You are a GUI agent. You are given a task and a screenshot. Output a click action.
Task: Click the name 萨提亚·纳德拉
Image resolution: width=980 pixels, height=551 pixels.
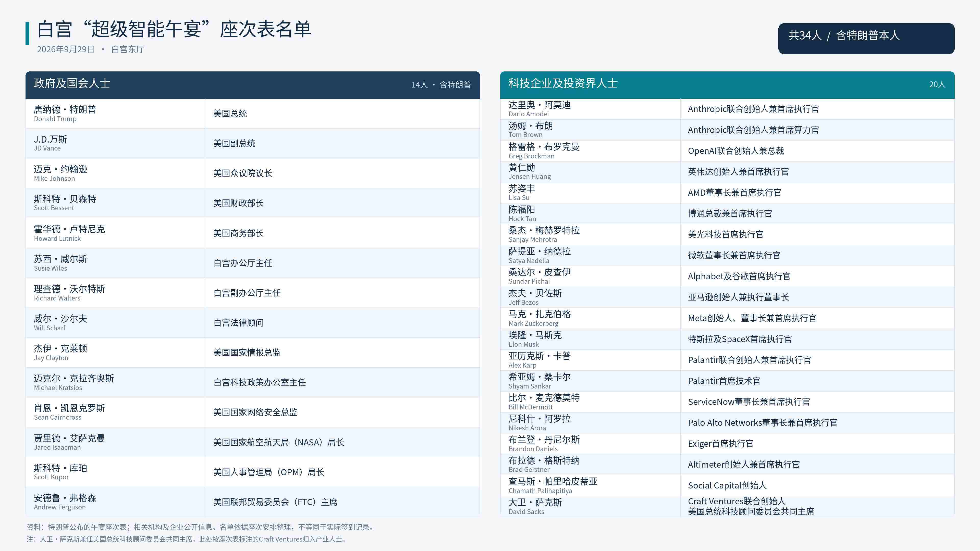540,251
